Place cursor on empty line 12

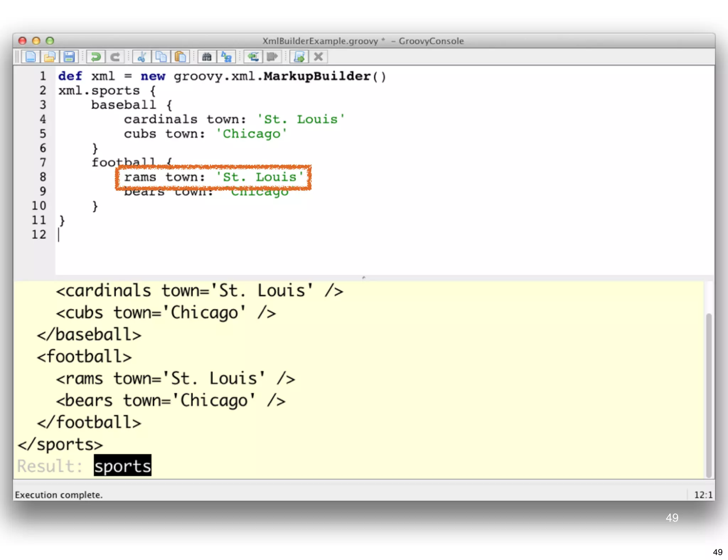(142, 235)
